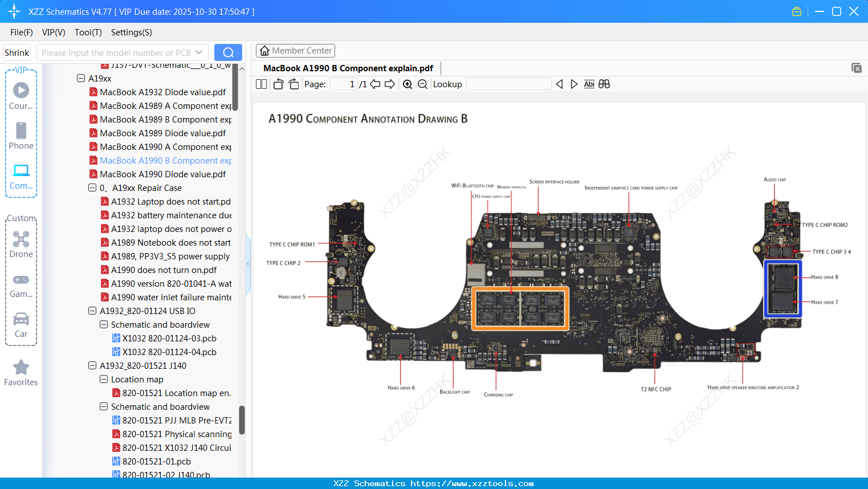Open 820-01521 Location map file
Viewport: 868px width, 489px height.
pos(177,393)
